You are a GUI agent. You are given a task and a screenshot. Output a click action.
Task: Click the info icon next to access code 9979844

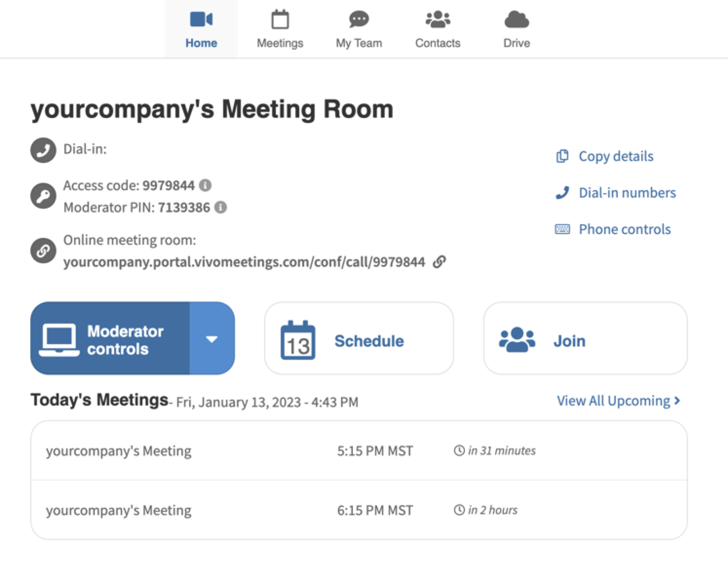tap(205, 185)
